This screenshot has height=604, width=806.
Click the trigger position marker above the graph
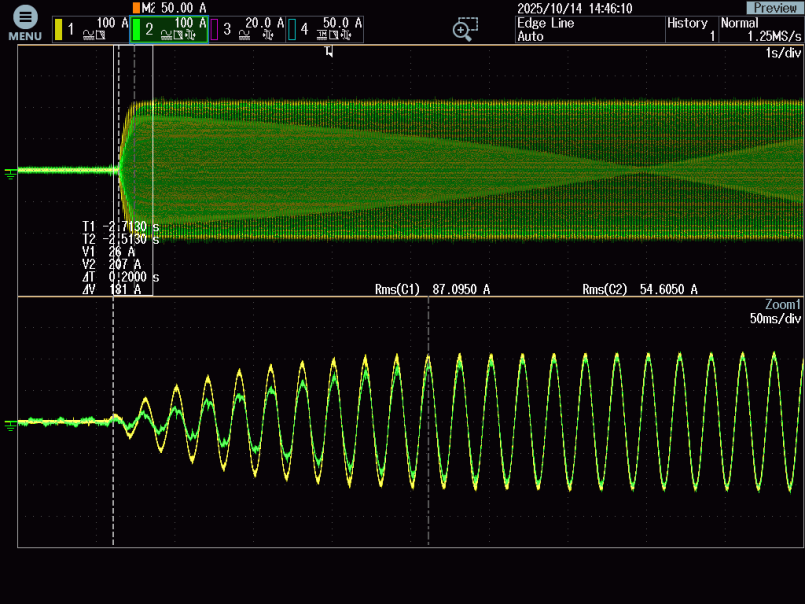coord(328,51)
